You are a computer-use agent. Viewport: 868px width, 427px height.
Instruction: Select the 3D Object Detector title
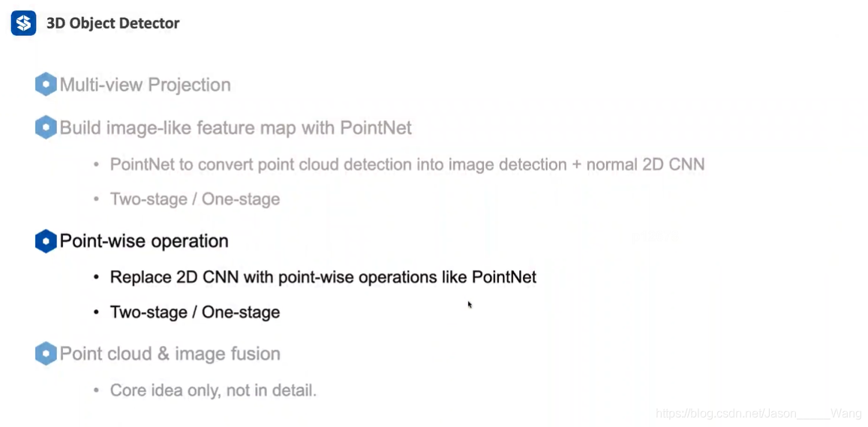[x=113, y=23]
